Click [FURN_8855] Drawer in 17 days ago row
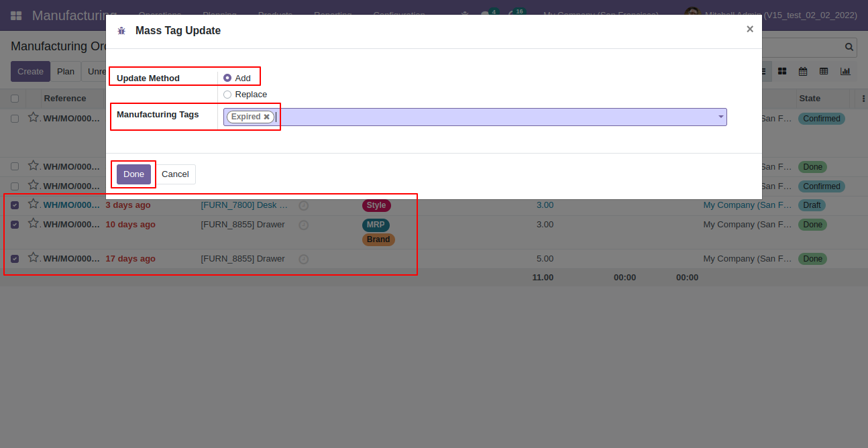Viewport: 868px width, 448px height. 243,259
